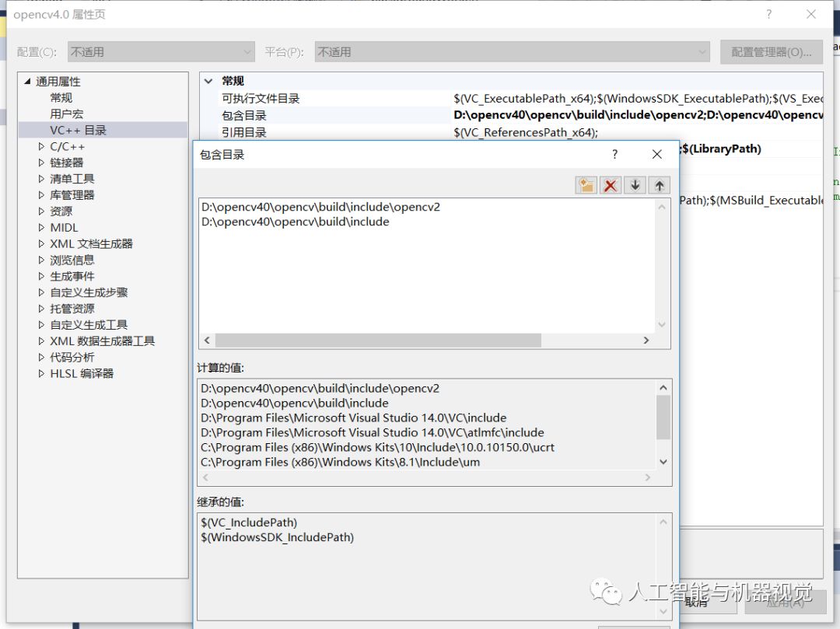Expand the 浏览信息 tree node

point(41,260)
